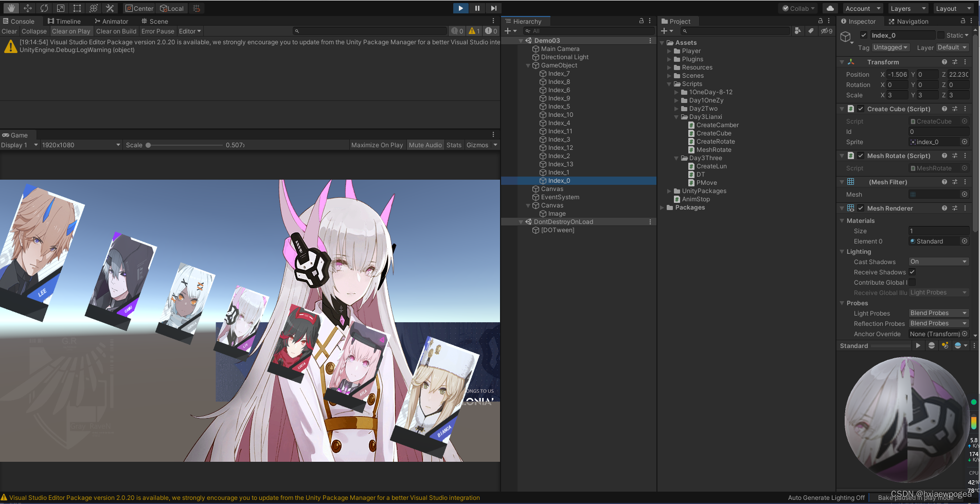Open the Sprite object picker
Viewport: 980px width, 504px height.
[x=965, y=142]
